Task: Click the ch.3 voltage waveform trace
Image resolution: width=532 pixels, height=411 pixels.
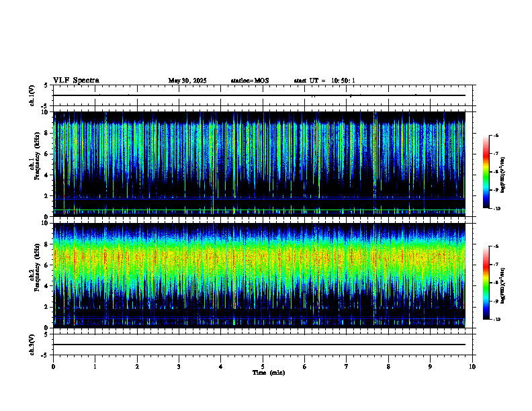Action: pyautogui.click(x=259, y=345)
